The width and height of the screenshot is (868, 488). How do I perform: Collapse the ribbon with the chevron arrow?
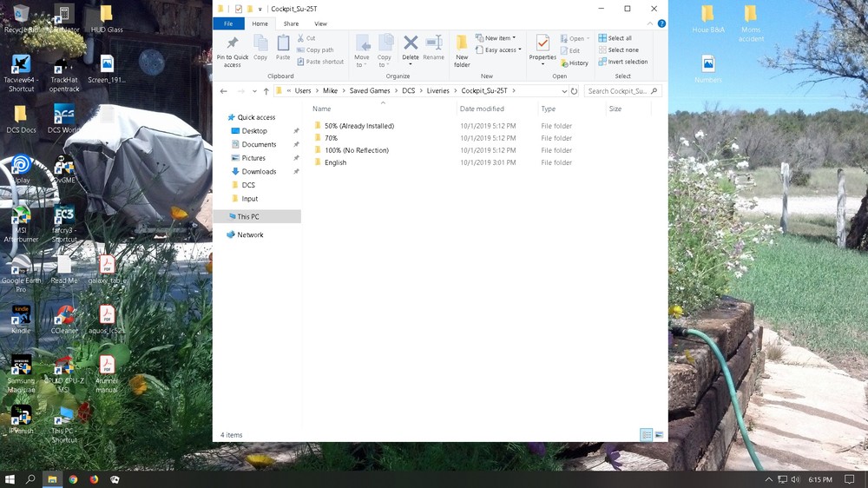(x=650, y=23)
